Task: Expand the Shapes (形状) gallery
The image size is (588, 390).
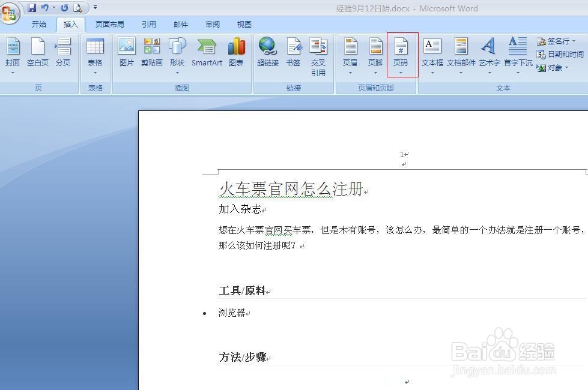Action: pyautogui.click(x=177, y=57)
